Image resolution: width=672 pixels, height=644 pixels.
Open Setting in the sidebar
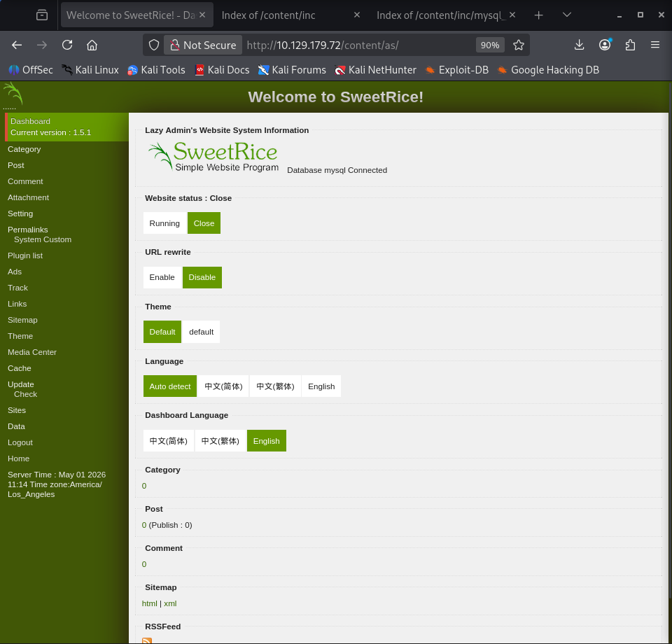tap(20, 213)
